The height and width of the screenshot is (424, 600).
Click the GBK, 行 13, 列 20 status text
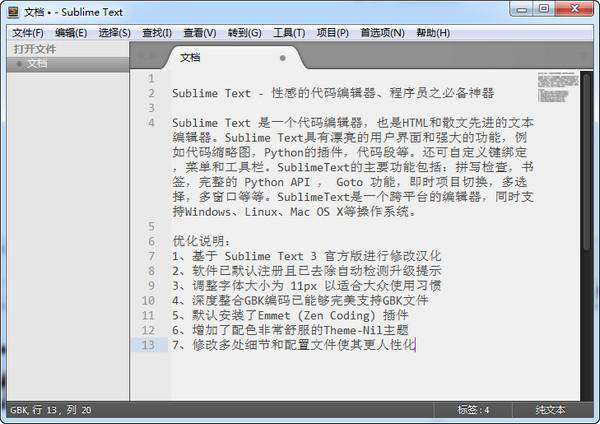(x=51, y=410)
